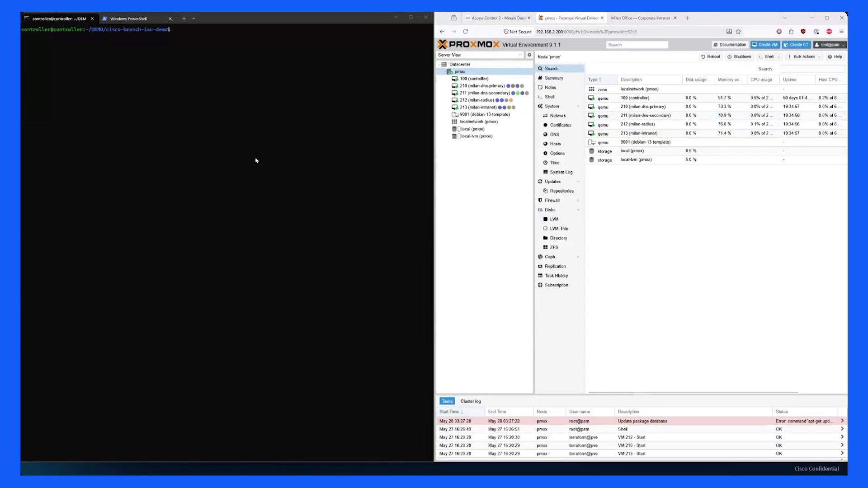This screenshot has width=868, height=488.
Task: Switch to Access Control Meraki tab
Action: pos(498,18)
